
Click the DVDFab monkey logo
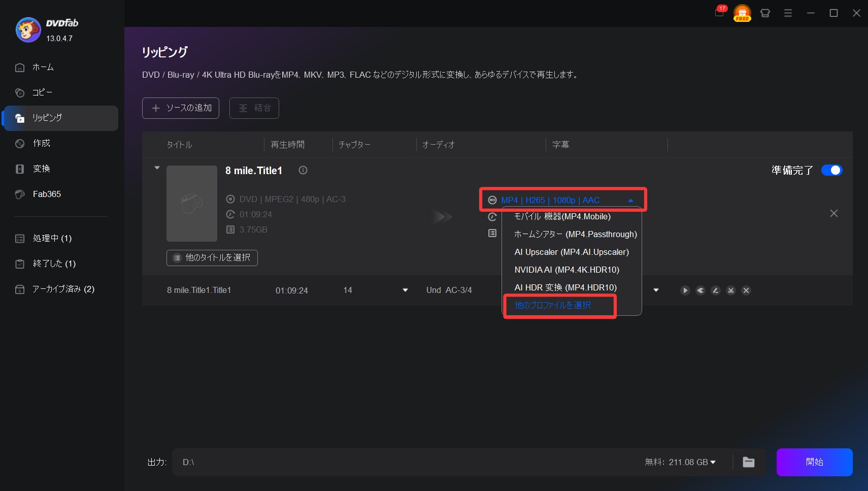[28, 30]
